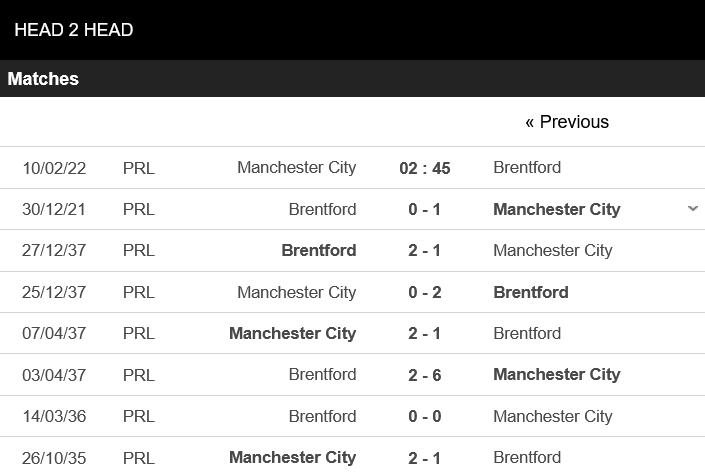705x473 pixels.
Task: Click the HEAD 2 HEAD title
Action: point(74,30)
